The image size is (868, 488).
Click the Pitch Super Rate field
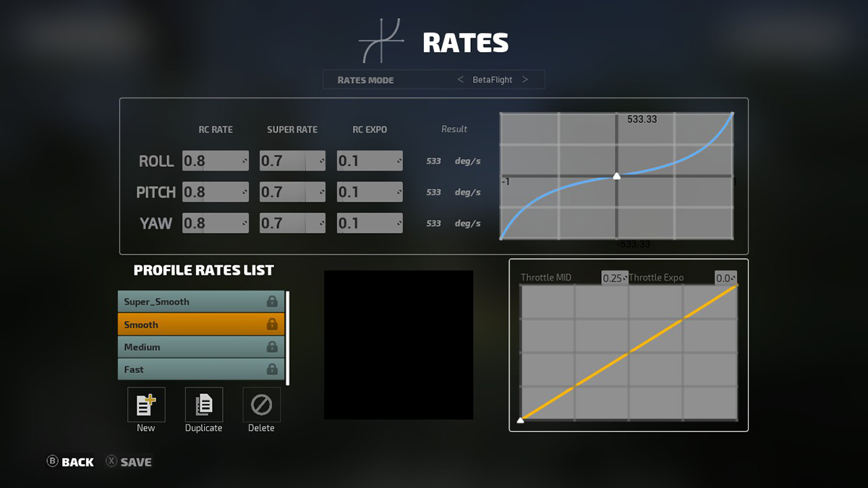[x=292, y=192]
